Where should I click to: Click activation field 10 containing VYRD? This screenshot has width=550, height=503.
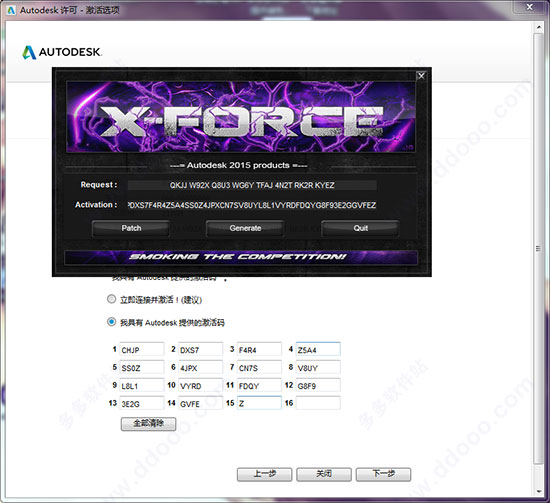[201, 385]
